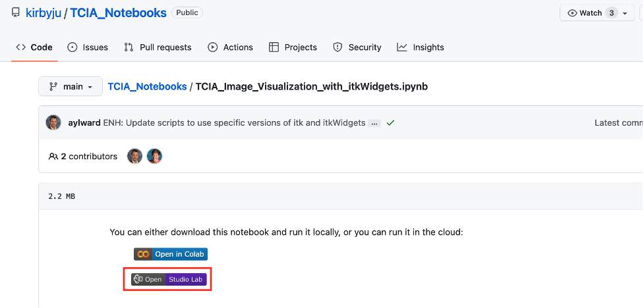Open the Security tab
Viewport: 644px width, 308px height.
tap(357, 47)
